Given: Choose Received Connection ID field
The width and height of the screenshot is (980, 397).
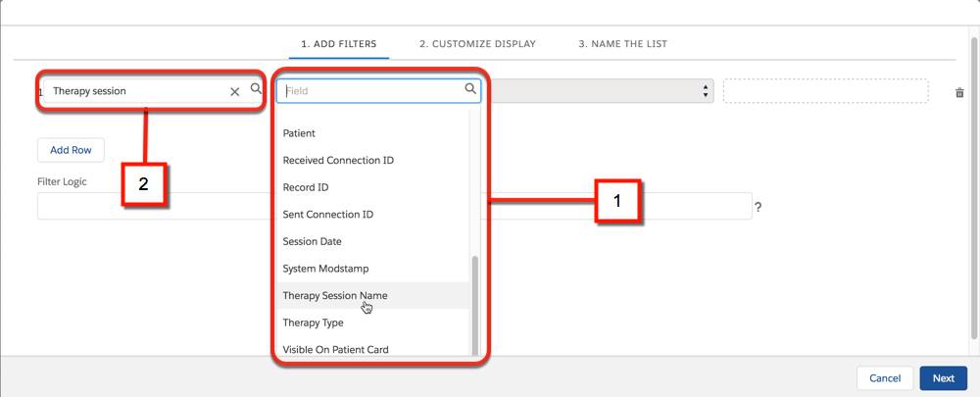Looking at the screenshot, I should pos(372,160).
